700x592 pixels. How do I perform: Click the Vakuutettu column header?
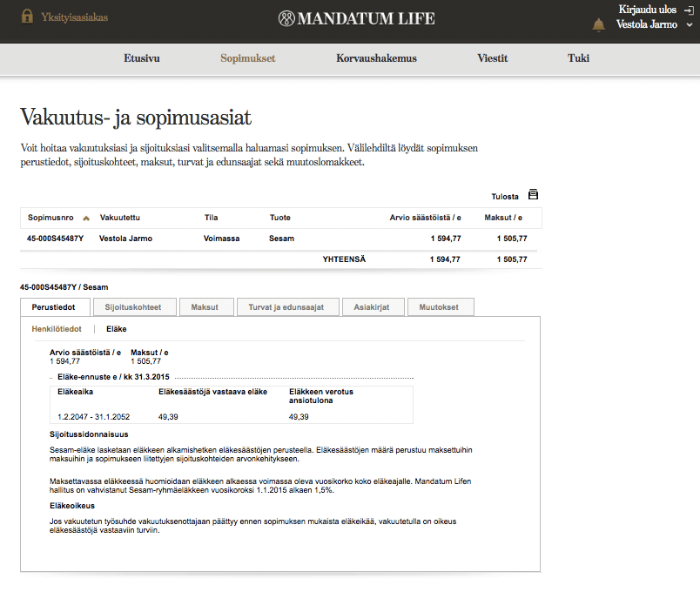coord(119,218)
